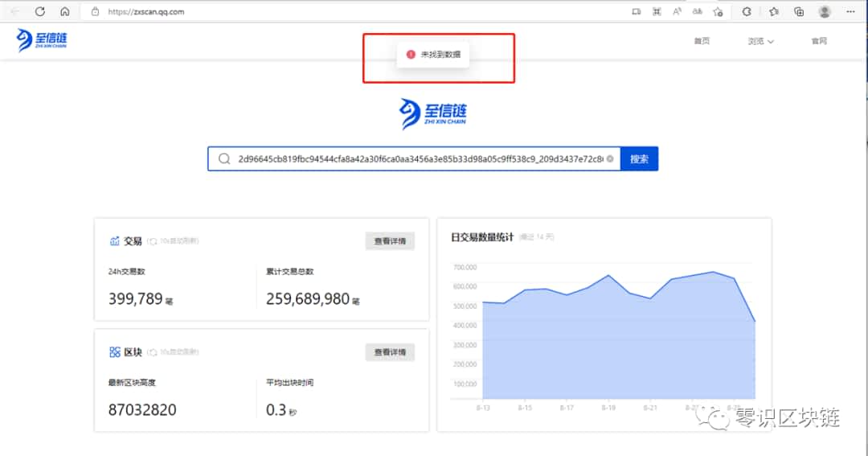The width and height of the screenshot is (868, 456).
Task: Go to the browser home page icon
Action: coord(65,11)
